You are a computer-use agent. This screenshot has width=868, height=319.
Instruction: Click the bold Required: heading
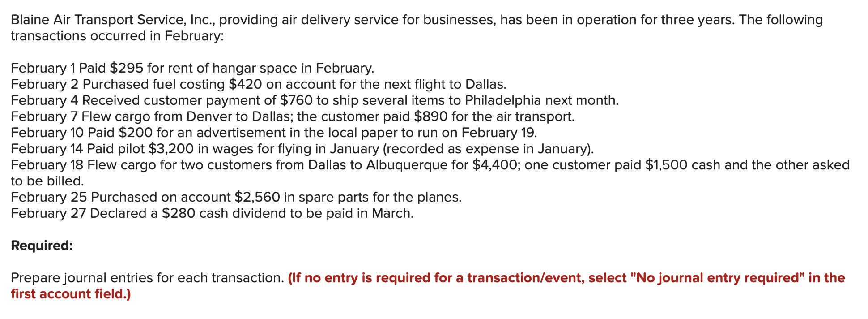point(42,246)
